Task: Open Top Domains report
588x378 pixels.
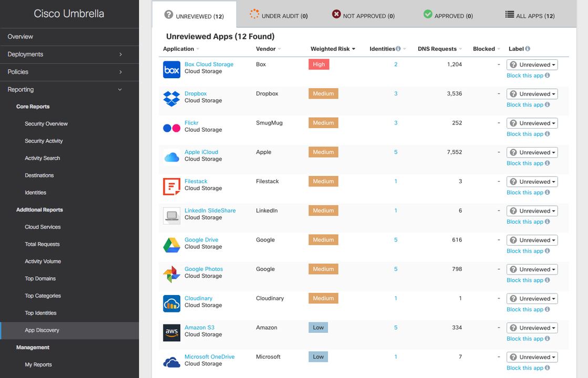Action: (x=40, y=279)
